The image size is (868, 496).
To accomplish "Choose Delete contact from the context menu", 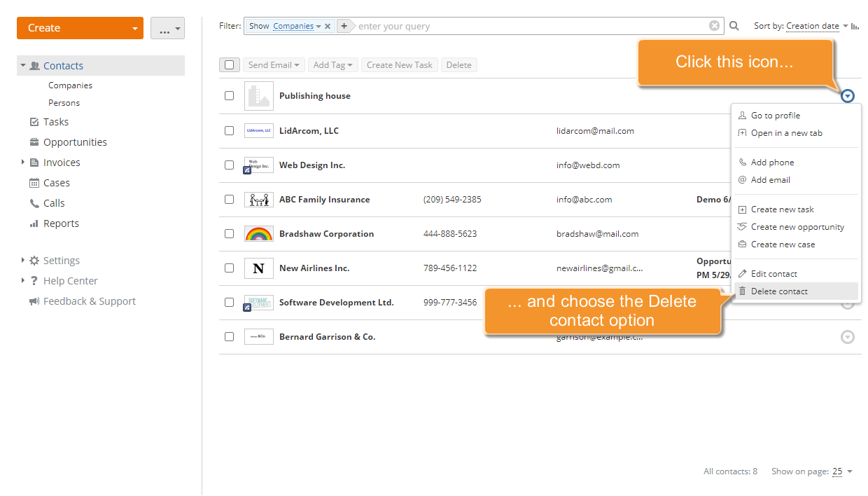I will tap(779, 291).
